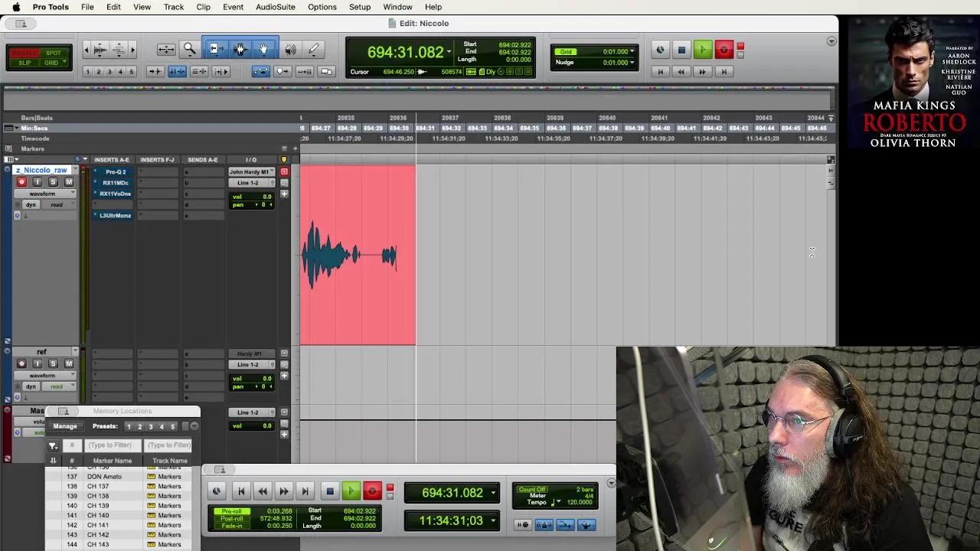
Task: Toggle input monitoring on z_Niccolo_raw track
Action: [38, 182]
